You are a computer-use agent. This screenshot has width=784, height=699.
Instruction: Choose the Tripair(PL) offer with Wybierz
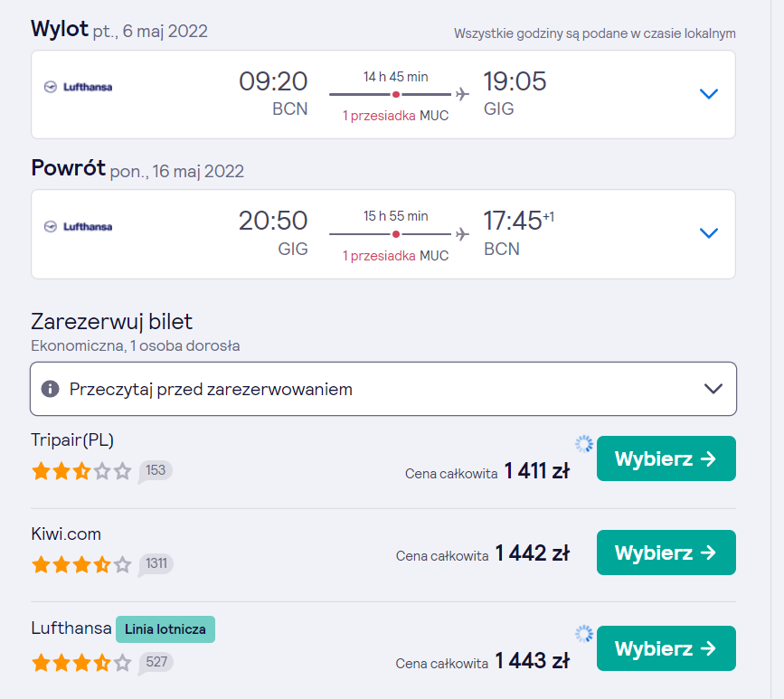[666, 458]
